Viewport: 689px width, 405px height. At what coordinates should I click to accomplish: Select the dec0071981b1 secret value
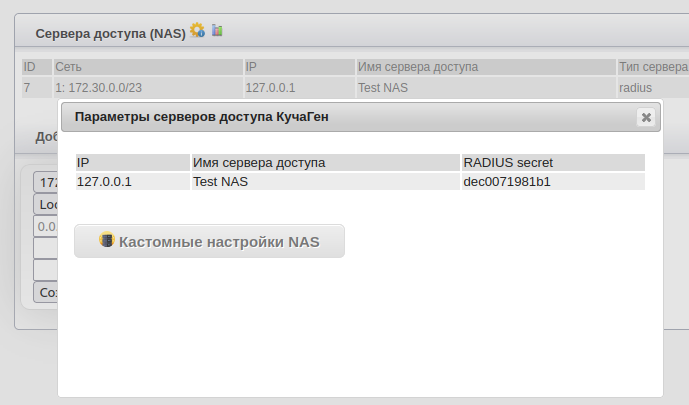point(507,182)
